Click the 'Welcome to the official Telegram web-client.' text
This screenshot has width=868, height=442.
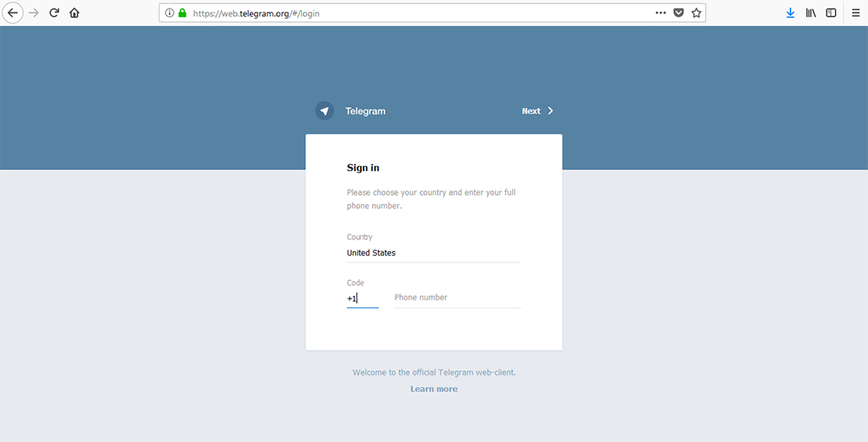434,372
